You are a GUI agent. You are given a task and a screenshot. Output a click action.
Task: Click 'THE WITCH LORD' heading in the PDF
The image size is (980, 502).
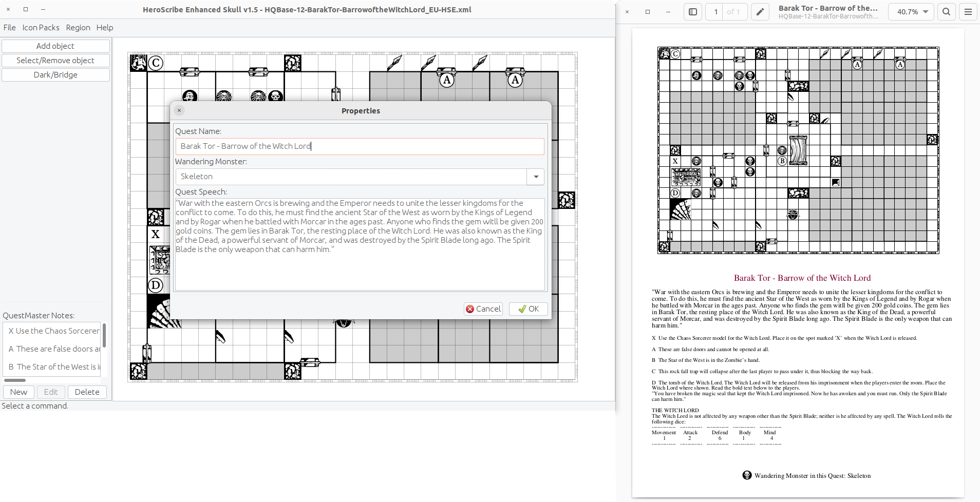click(x=675, y=411)
